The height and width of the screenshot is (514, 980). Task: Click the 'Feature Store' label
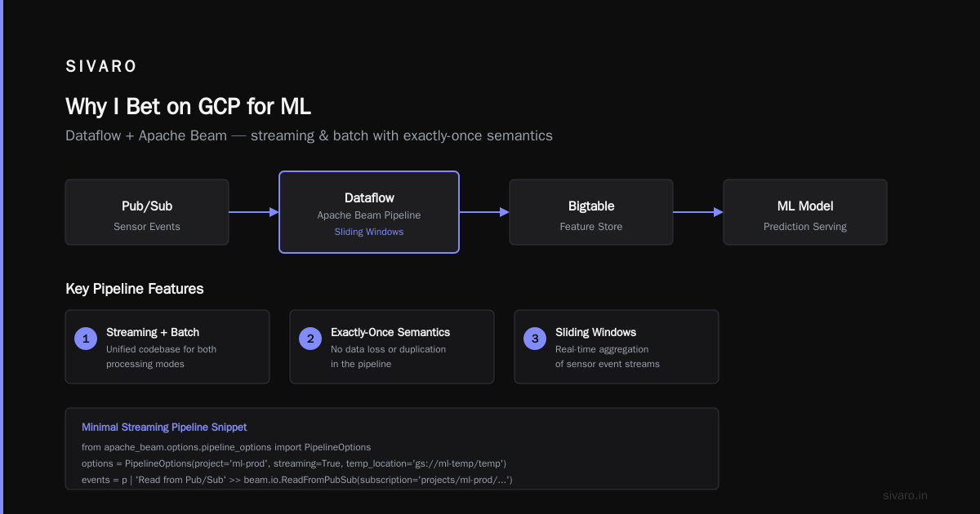[591, 227]
